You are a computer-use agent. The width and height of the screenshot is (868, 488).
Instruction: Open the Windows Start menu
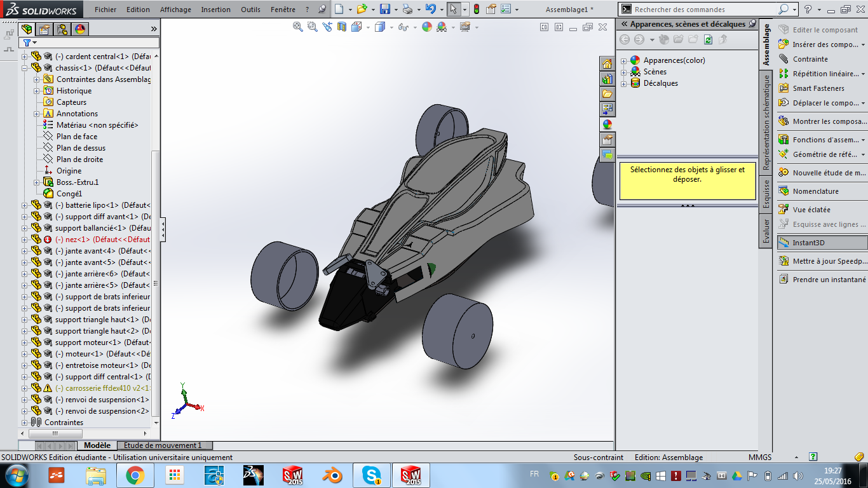[x=17, y=475]
